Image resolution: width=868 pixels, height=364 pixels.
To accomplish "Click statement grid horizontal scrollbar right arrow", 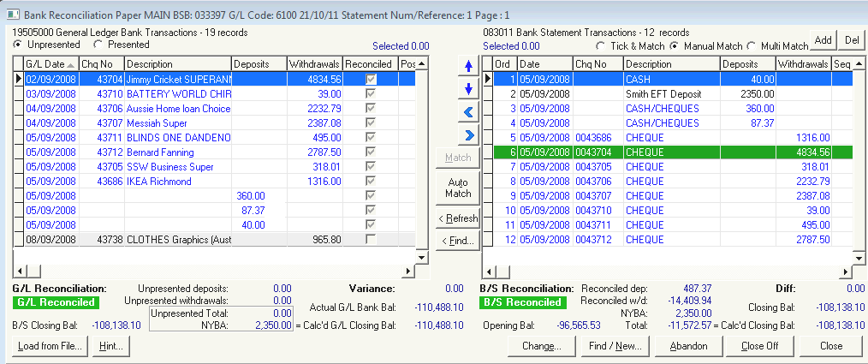I will click(845, 271).
